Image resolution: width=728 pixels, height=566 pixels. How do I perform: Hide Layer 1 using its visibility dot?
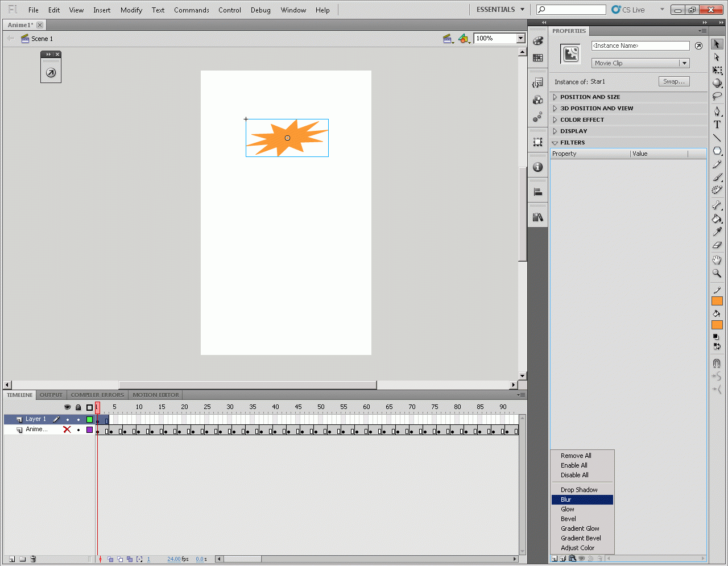click(68, 420)
